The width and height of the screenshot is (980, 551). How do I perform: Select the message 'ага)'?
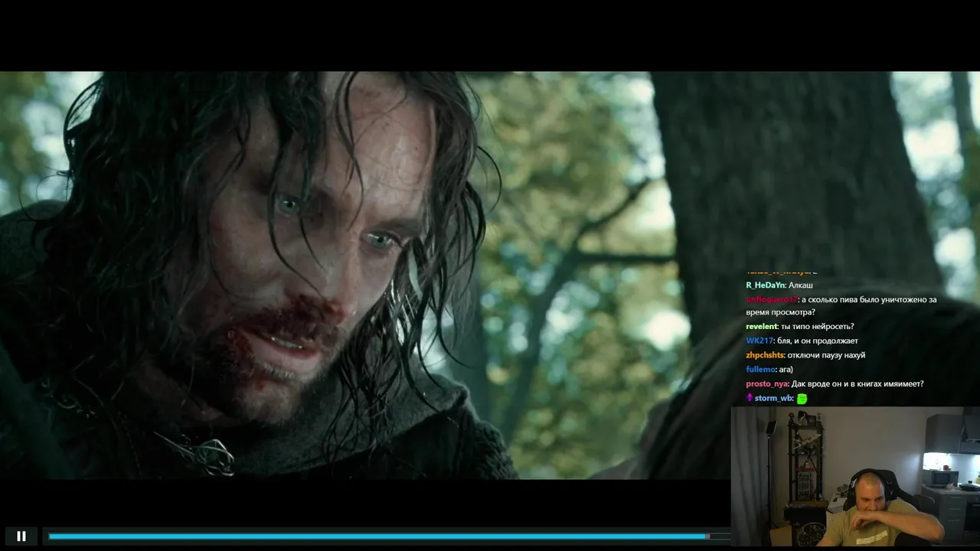pos(786,370)
